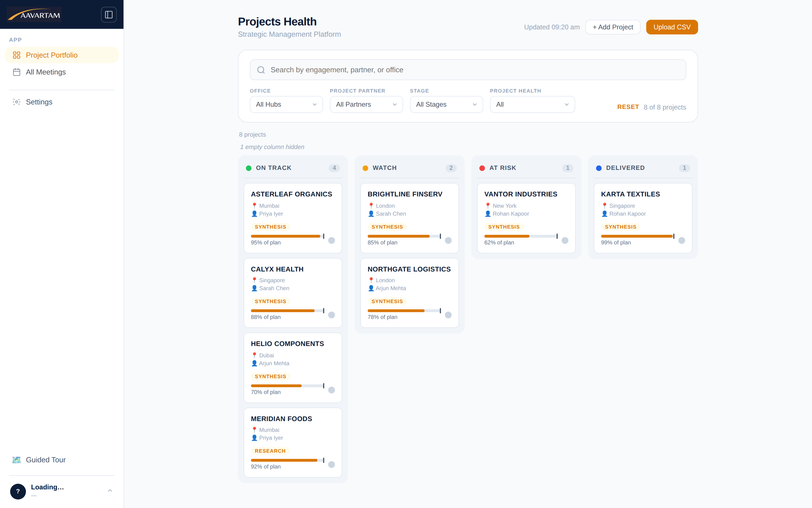Click the Delivered count badge
812x508 pixels.
(685, 168)
